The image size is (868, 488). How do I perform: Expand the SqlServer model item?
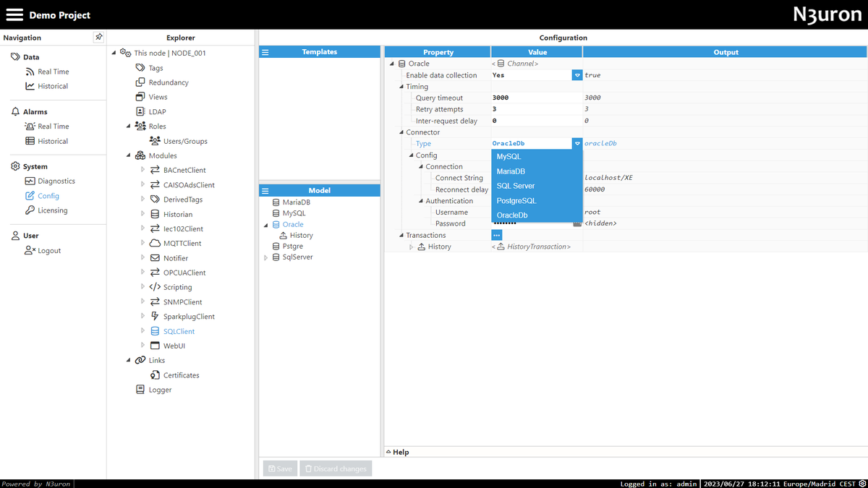click(266, 257)
